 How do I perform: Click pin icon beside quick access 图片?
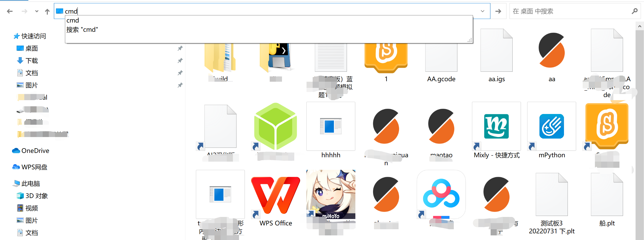[x=180, y=85]
